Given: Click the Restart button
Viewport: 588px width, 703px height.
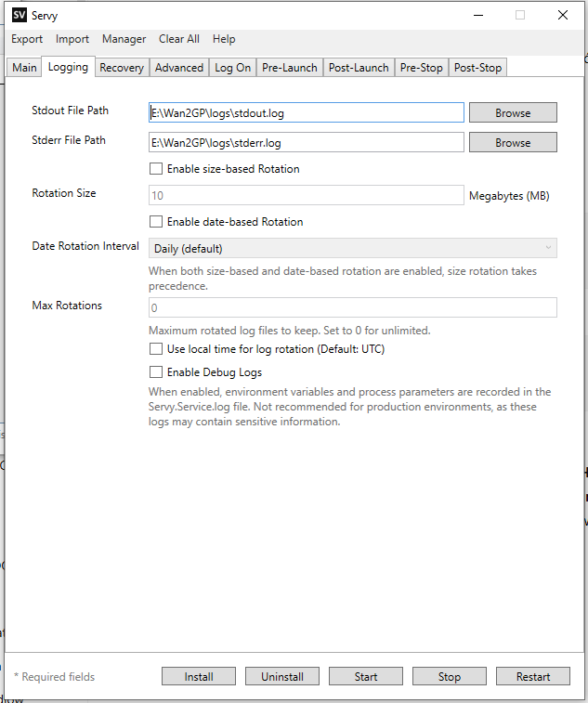Looking at the screenshot, I should [x=533, y=676].
